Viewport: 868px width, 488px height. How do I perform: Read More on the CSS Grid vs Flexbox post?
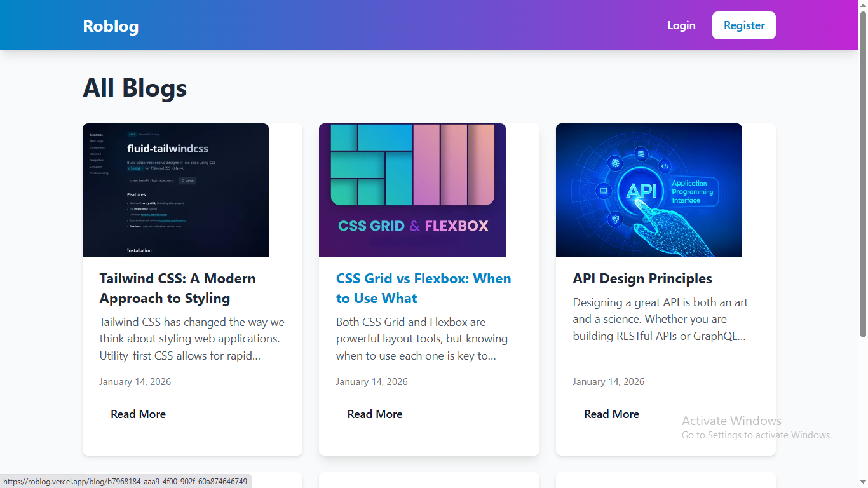(x=375, y=414)
